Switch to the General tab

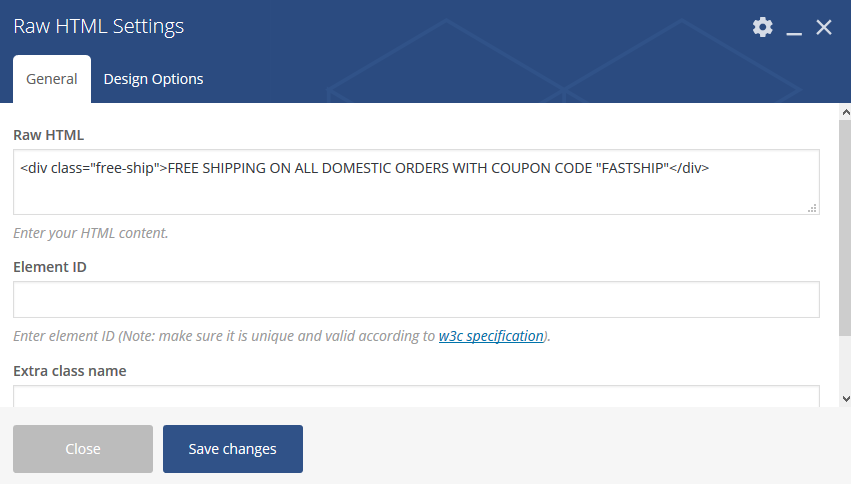pos(52,79)
